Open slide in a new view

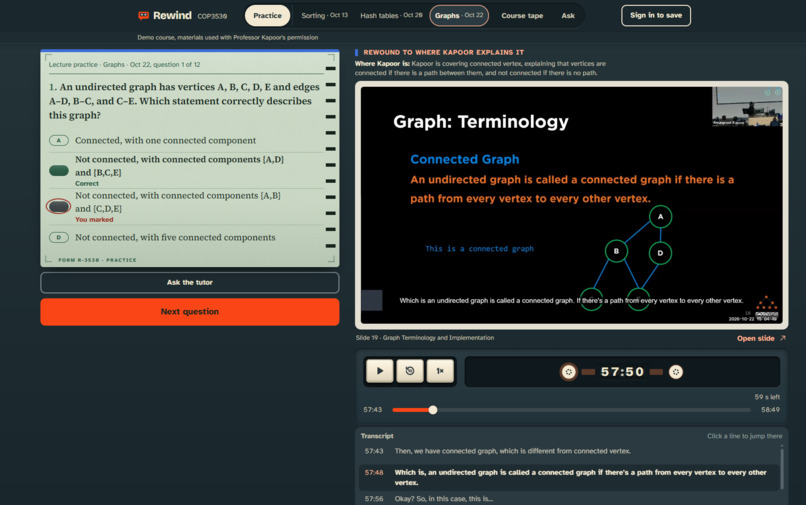tap(761, 338)
